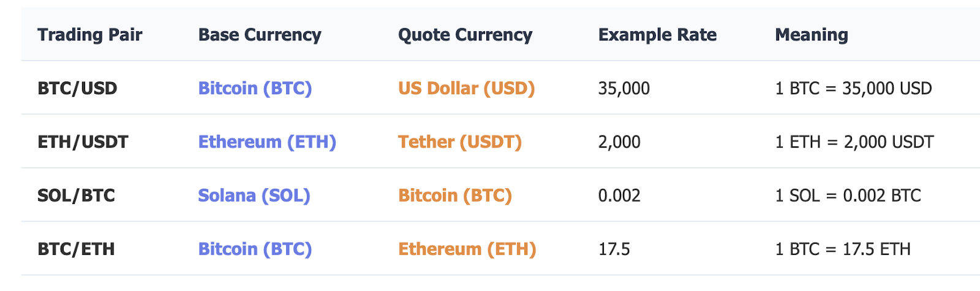The image size is (980, 291).
Task: Open the US Dollar (USD) link
Action: tap(466, 88)
